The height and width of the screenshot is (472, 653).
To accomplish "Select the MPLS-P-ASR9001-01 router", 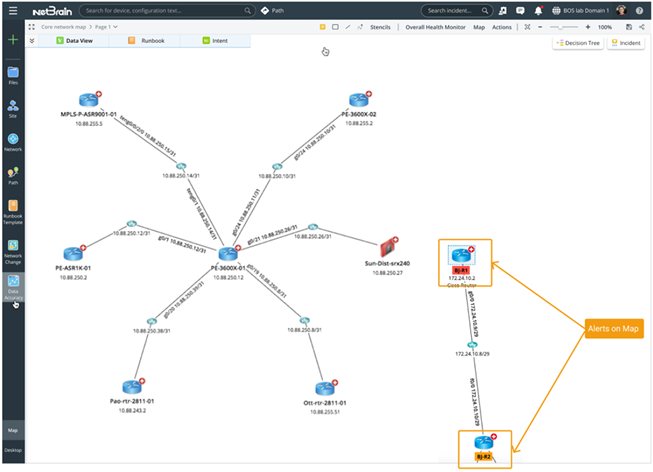I will (x=89, y=100).
